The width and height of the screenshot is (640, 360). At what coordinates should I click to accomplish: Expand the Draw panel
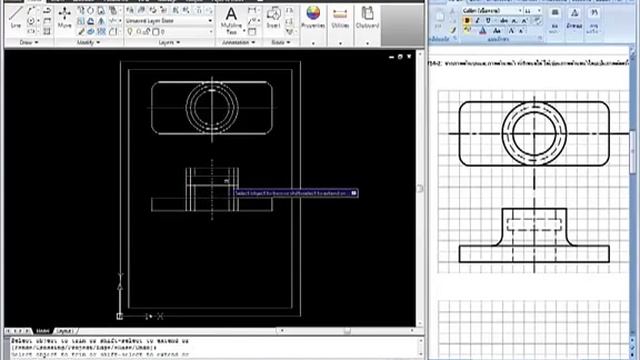click(29, 42)
